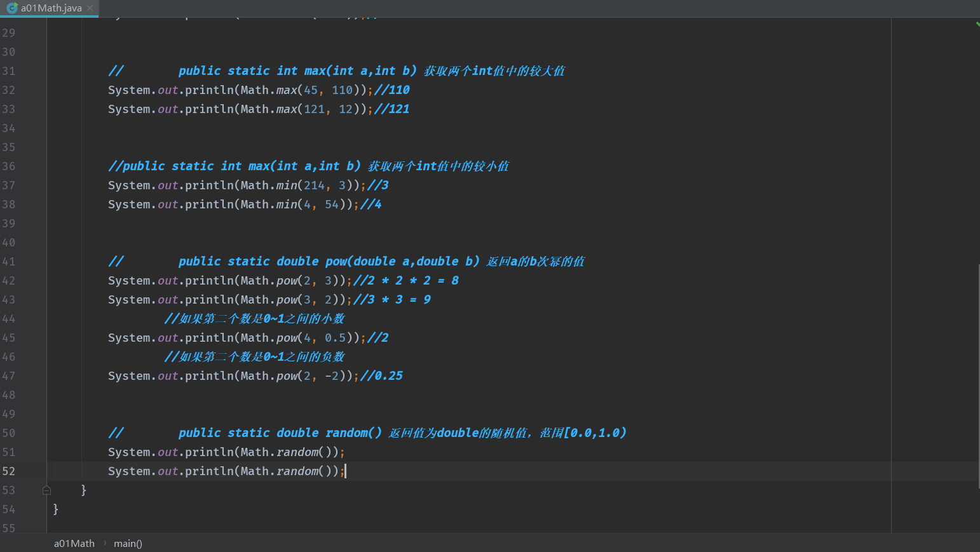Click the random() method comment on line 50
The width and height of the screenshot is (980, 552).
[x=402, y=433]
